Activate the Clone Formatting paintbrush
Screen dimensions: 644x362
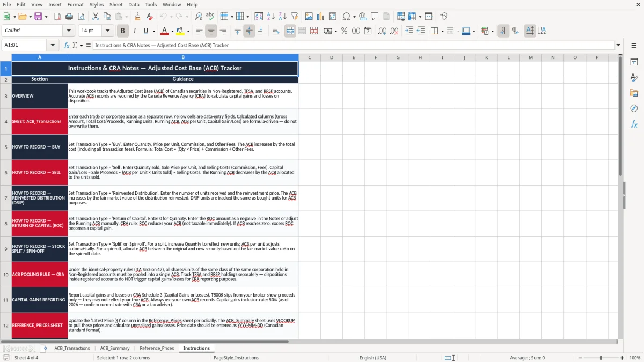[x=138, y=17]
